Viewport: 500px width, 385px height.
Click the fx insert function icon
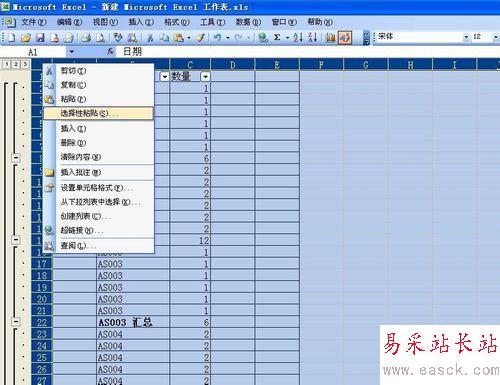(x=111, y=51)
